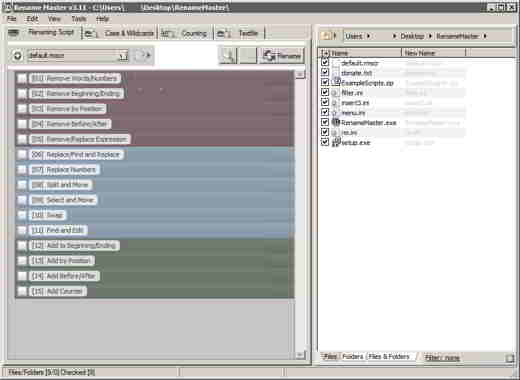Click the folder icon in path bar

(x=326, y=35)
